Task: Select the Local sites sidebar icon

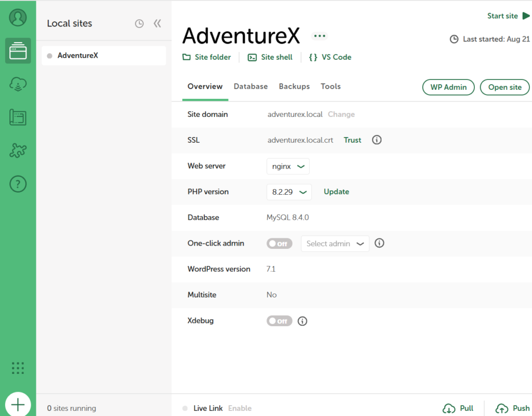Action: [18, 51]
